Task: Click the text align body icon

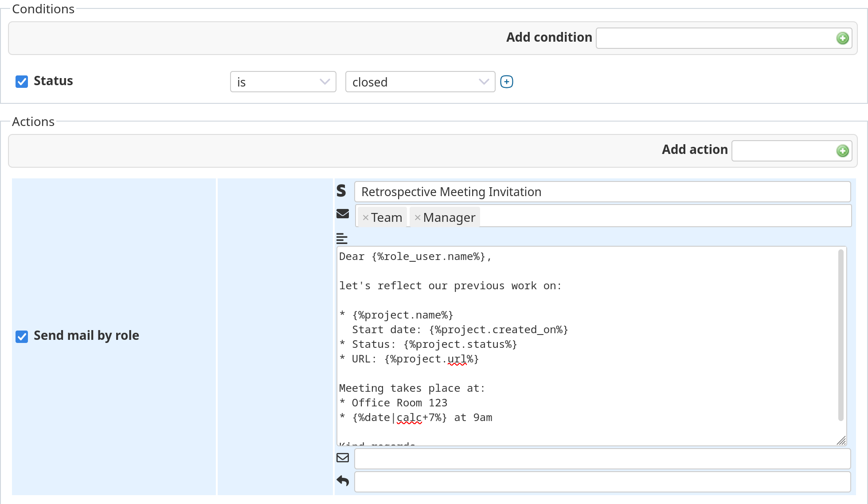Action: [x=342, y=238]
